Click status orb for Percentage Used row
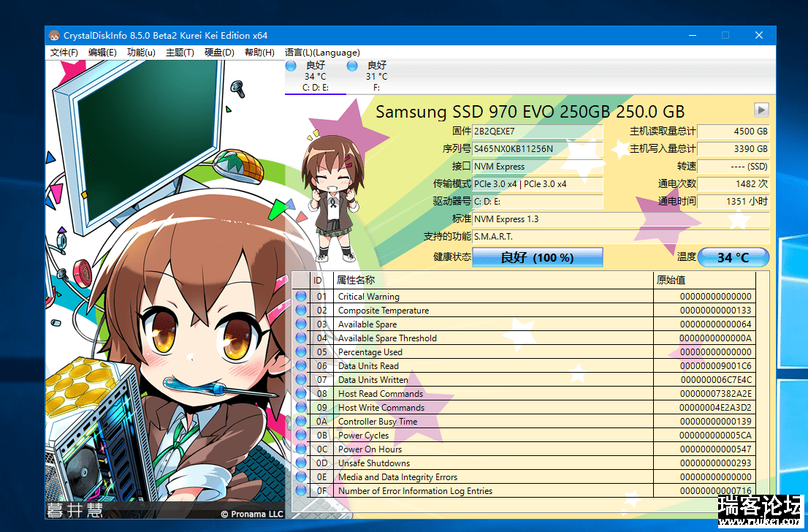Viewport: 808px width, 532px height. tap(301, 352)
